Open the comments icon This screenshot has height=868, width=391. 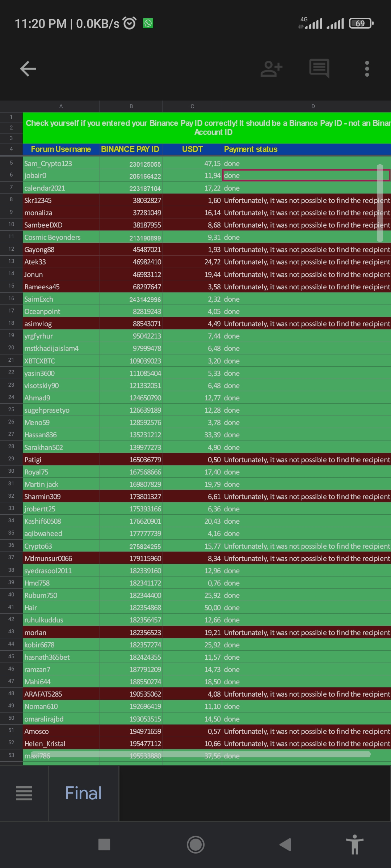coord(319,68)
